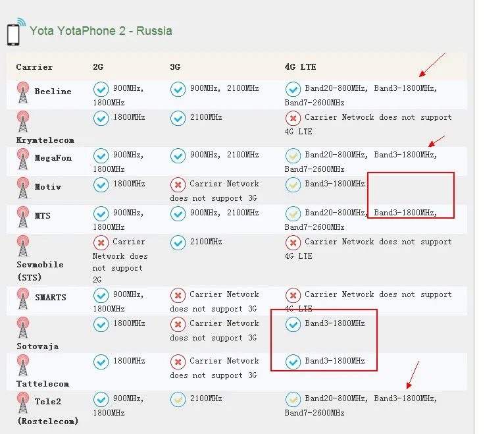Select the Tele2 (Rostelecom) carrier name
504x434 pixels.
tap(47, 411)
